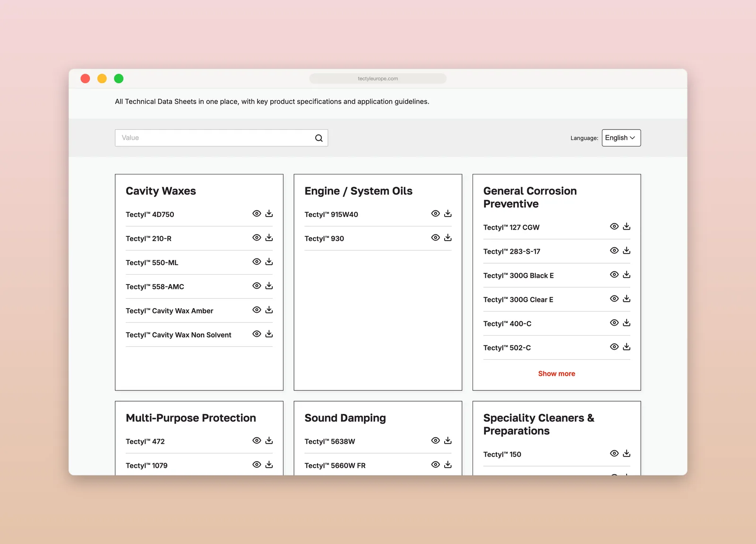Screen dimensions: 756x544
Task: View Tectyl 300G Clear E eye icon
Action: (614, 299)
